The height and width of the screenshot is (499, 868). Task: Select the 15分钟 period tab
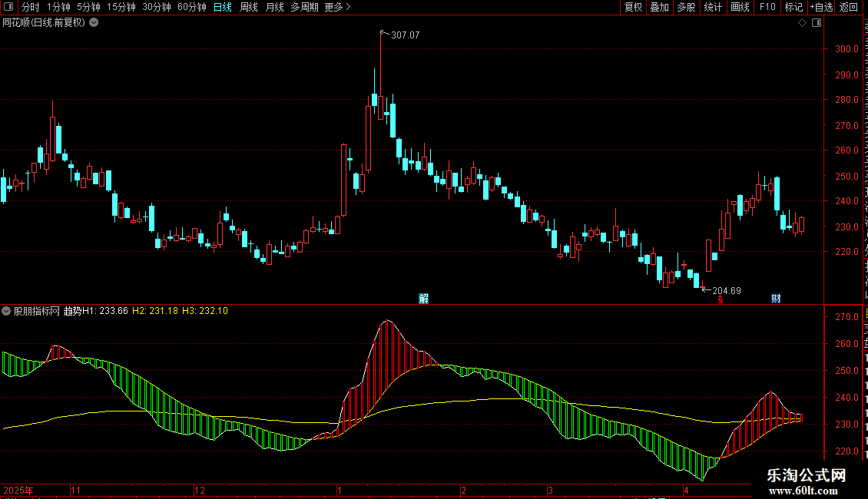point(121,7)
